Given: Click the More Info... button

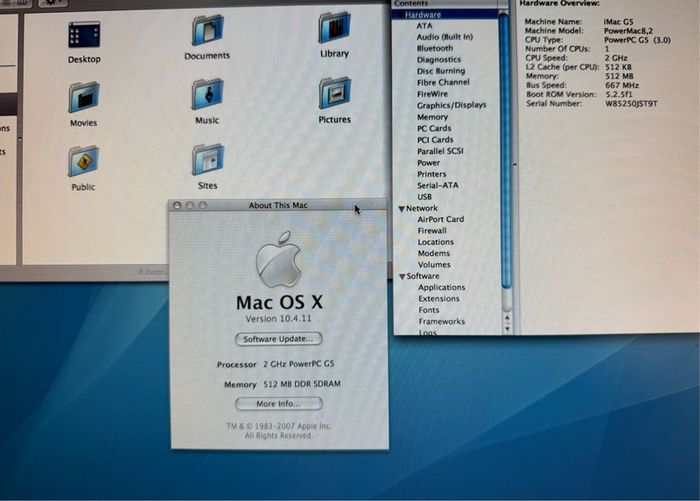Looking at the screenshot, I should click(279, 404).
